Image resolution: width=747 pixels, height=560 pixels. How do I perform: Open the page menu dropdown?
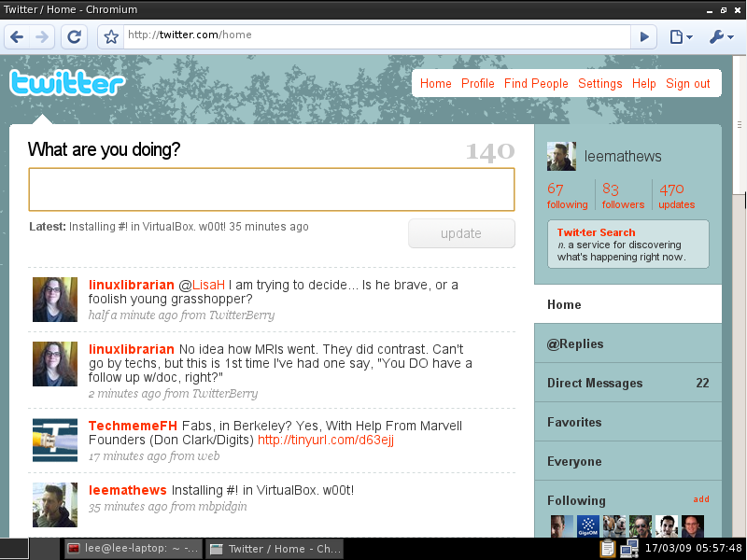(681, 37)
